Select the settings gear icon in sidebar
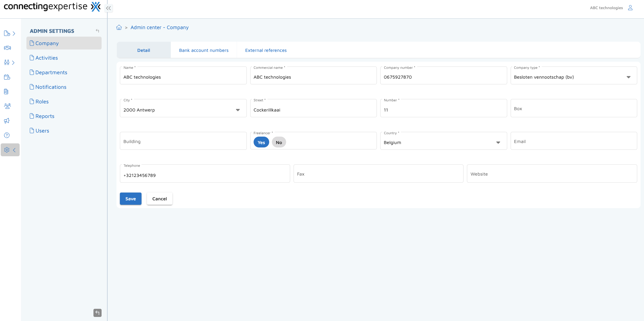Screen dimensions: 644x321 tap(7, 149)
